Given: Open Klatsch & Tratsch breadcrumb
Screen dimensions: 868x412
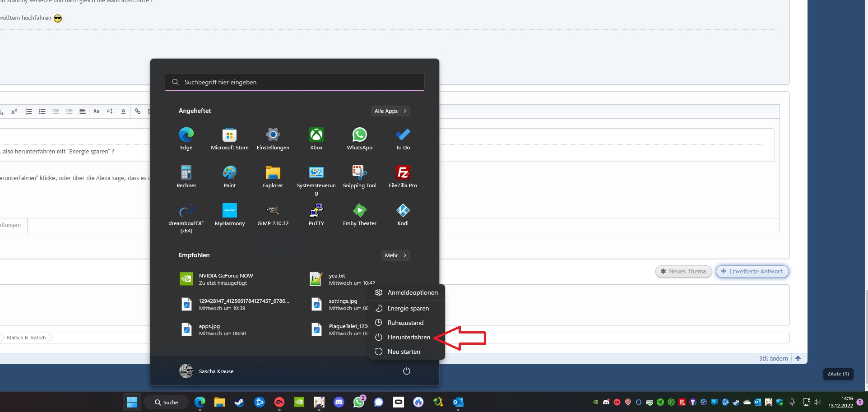Looking at the screenshot, I should tap(26, 338).
